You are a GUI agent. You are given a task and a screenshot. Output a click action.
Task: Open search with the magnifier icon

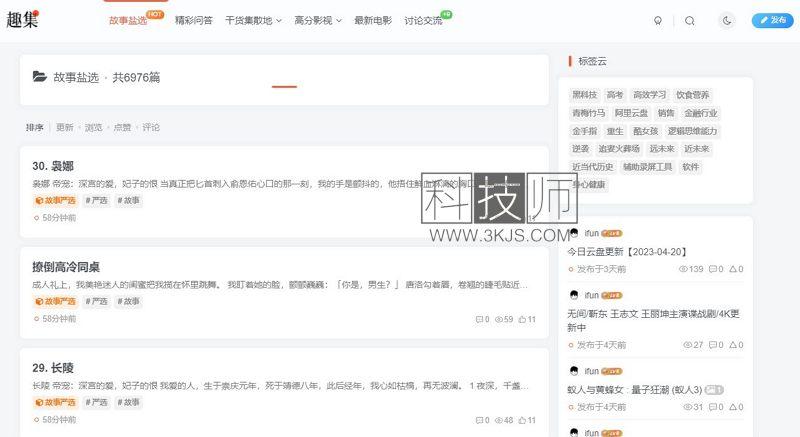(x=689, y=21)
